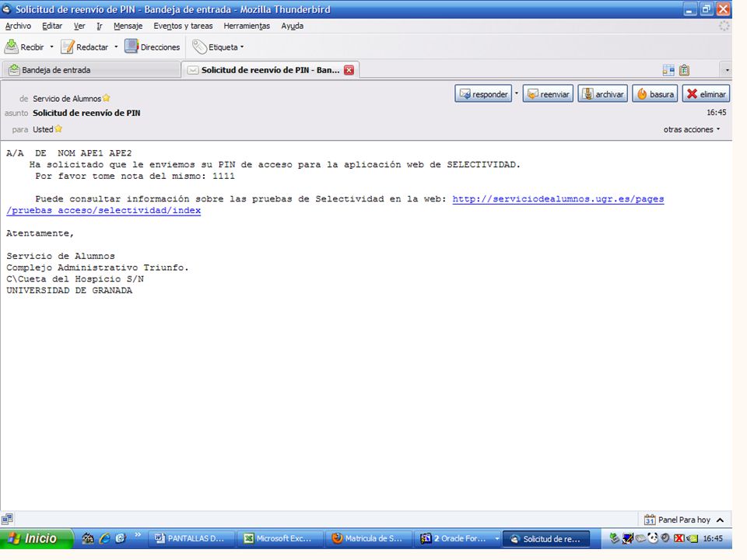747x560 pixels.
Task: Click the calendar icon beside Panel Para hoy
Action: tap(650, 520)
